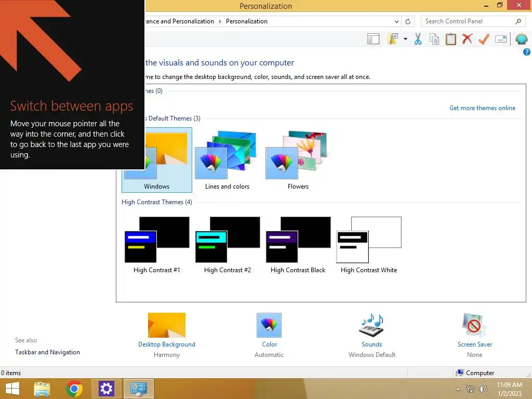Click the 'None' text under Screen Saver
The height and width of the screenshot is (399, 532).
tap(474, 354)
